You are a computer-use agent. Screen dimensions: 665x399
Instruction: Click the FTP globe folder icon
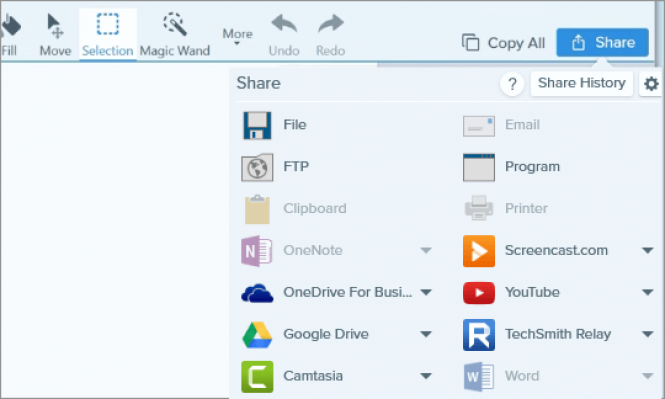(x=257, y=167)
